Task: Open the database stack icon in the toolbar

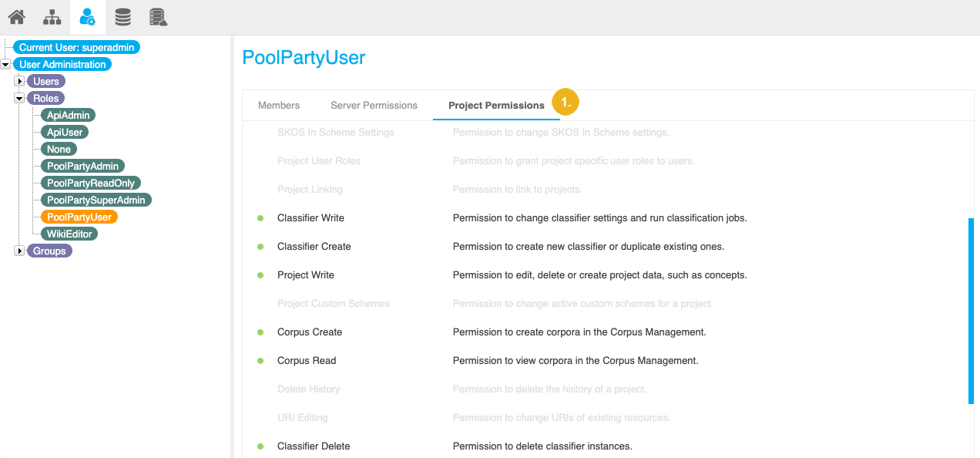Action: click(x=123, y=16)
